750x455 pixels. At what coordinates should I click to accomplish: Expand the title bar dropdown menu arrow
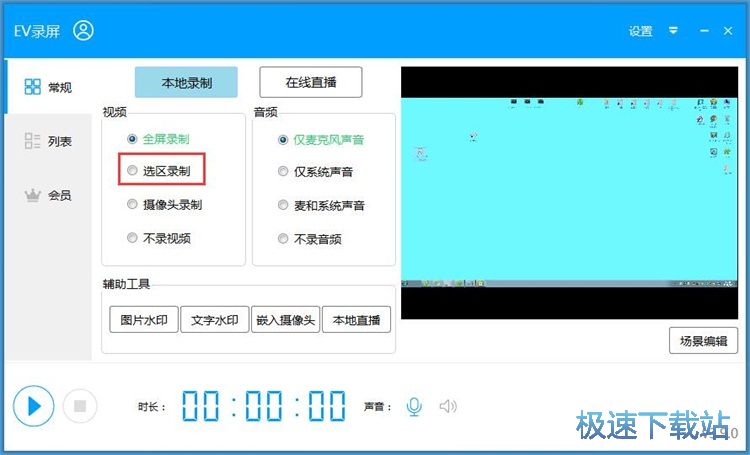[673, 31]
